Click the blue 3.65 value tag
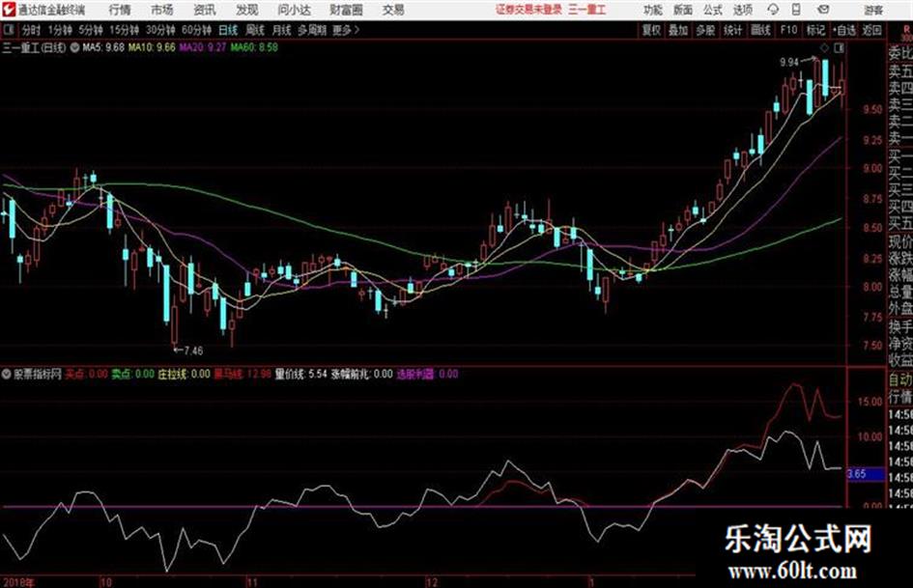This screenshot has height=588, width=913. coord(865,474)
